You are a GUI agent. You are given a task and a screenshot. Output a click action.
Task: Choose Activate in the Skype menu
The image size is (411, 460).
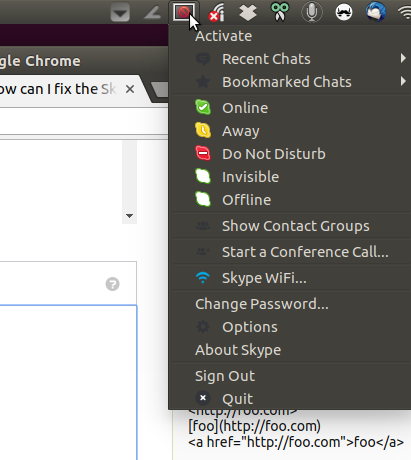tap(290, 36)
